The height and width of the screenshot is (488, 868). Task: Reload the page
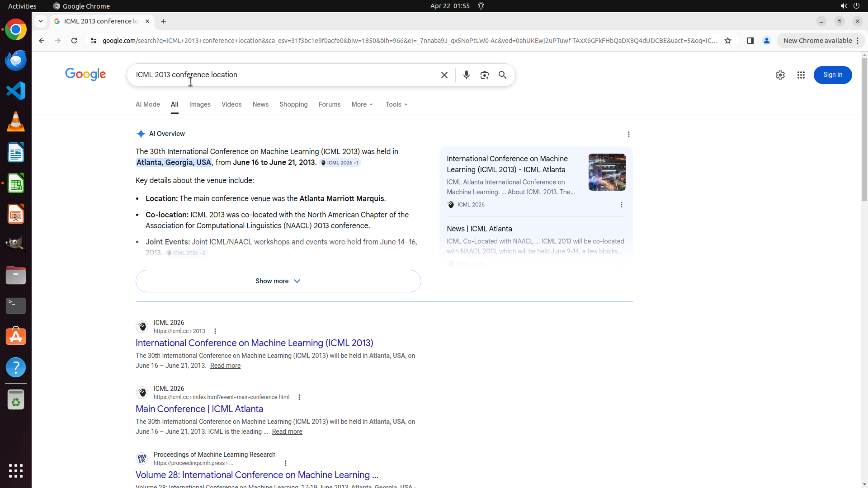74,41
